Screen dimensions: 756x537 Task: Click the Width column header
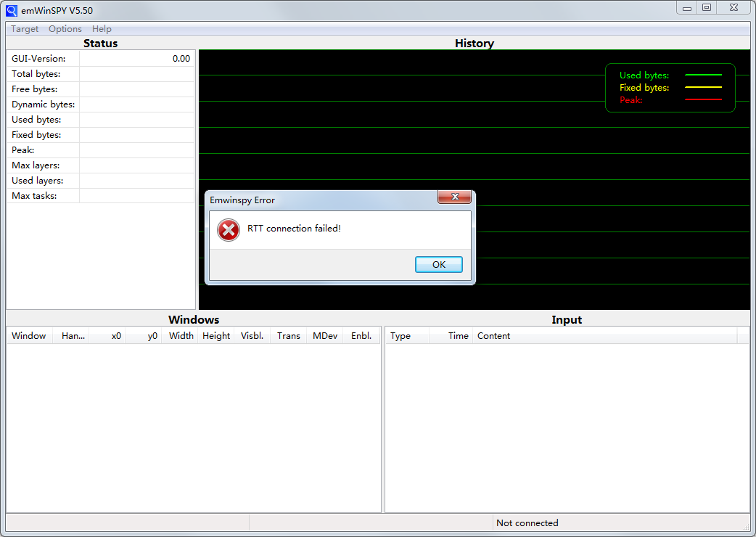pos(181,336)
